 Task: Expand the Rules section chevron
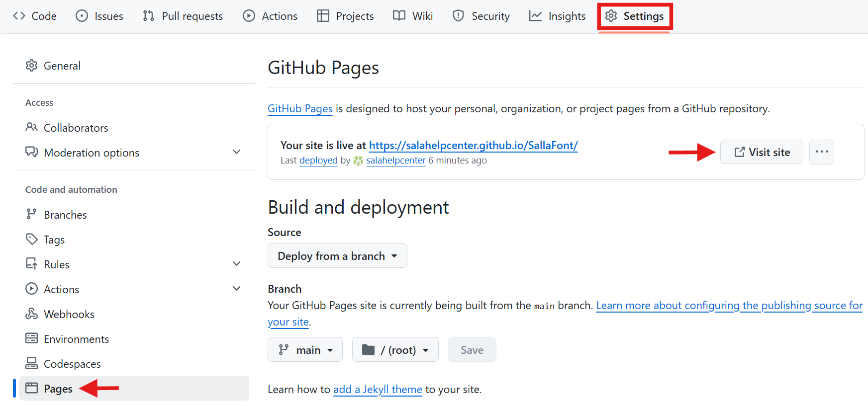tap(237, 264)
